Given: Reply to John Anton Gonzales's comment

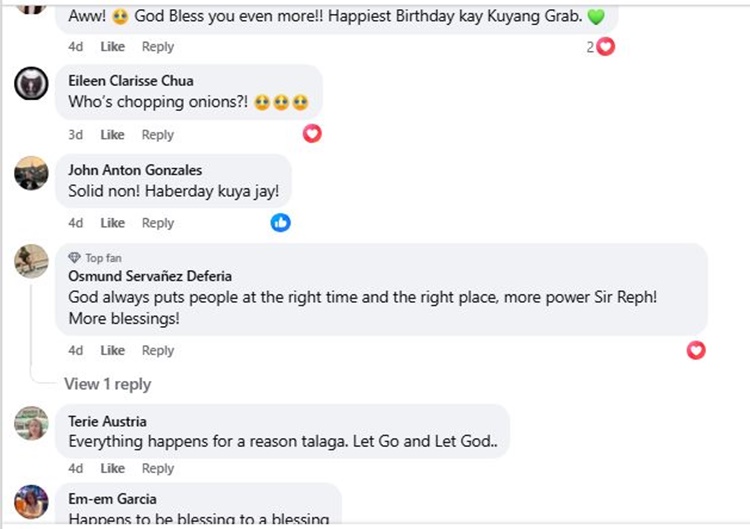Looking at the screenshot, I should point(158,223).
